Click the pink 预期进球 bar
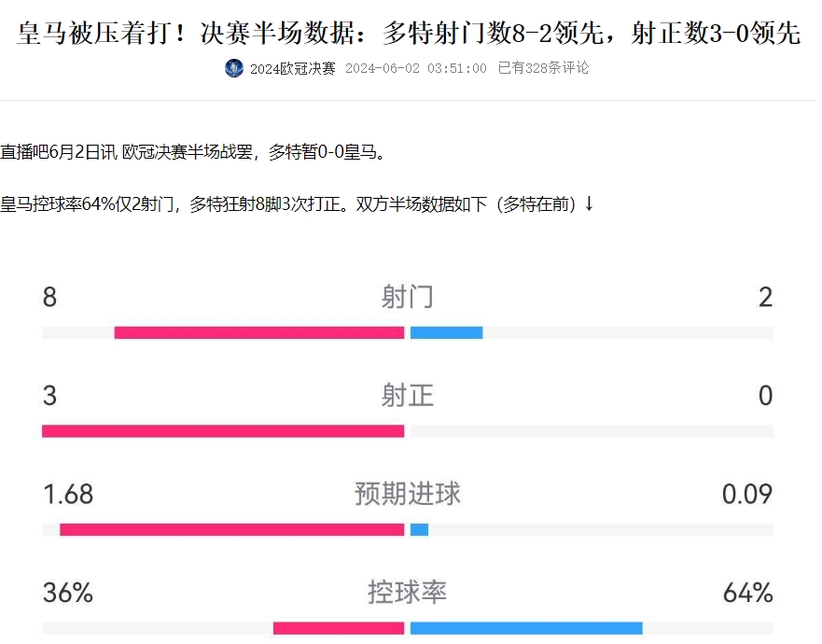Screen dimensions: 822x644 (x=231, y=529)
